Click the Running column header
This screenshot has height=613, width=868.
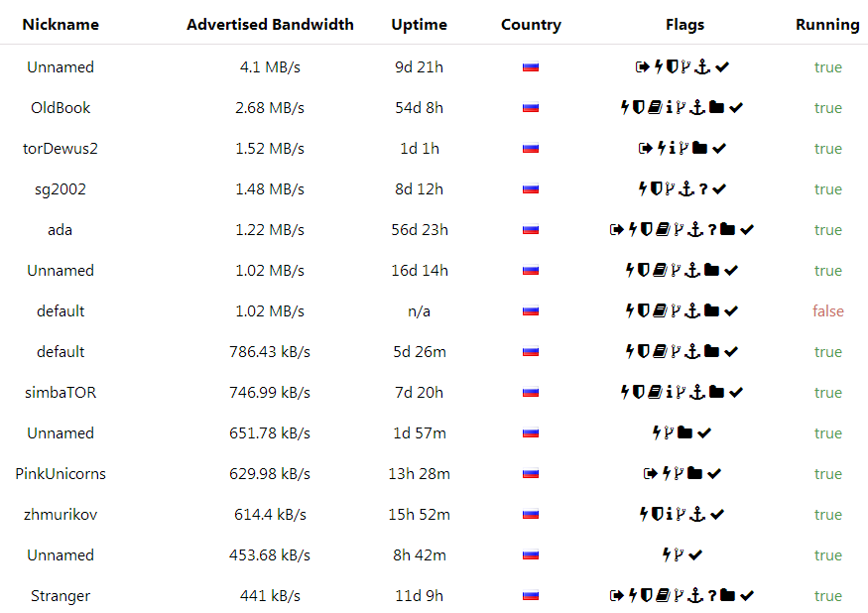click(827, 25)
